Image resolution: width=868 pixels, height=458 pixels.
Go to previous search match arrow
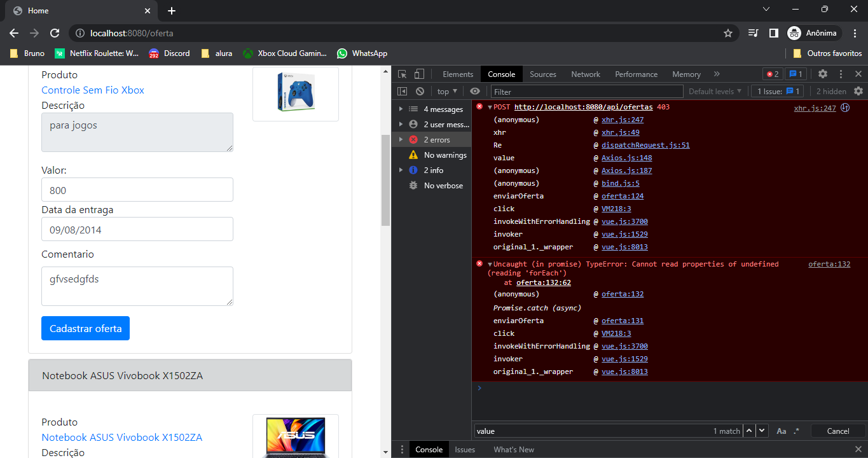750,431
